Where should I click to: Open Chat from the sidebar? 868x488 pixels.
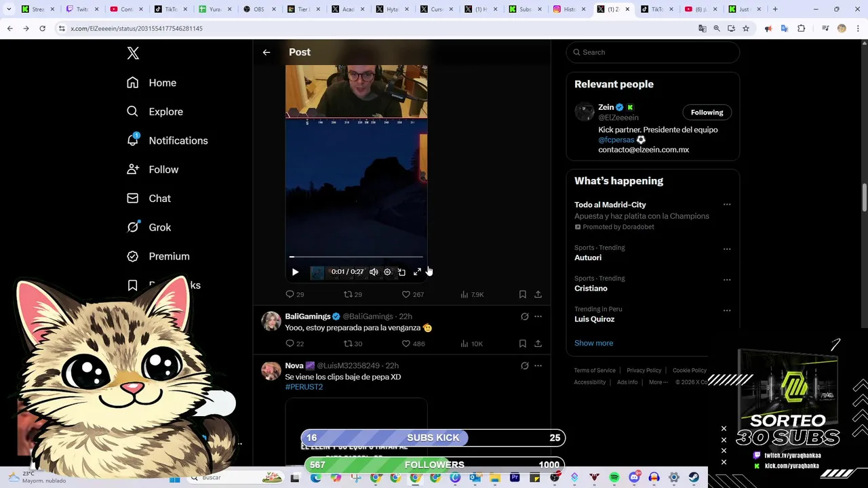(x=149, y=199)
